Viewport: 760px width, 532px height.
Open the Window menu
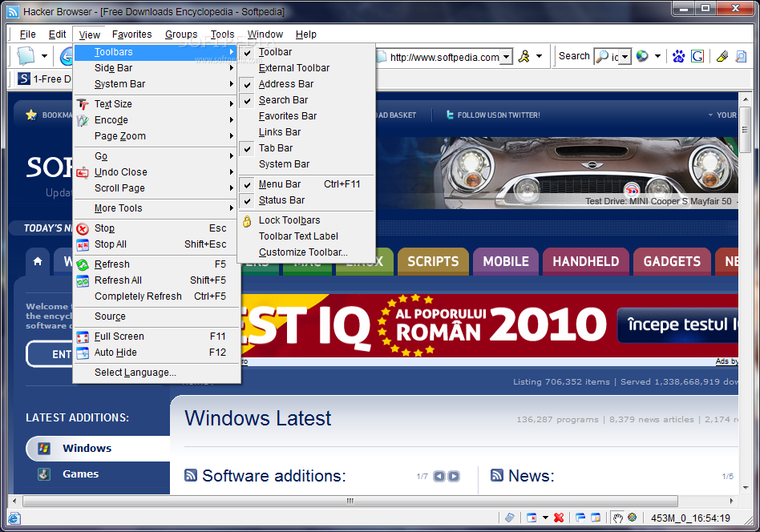265,34
